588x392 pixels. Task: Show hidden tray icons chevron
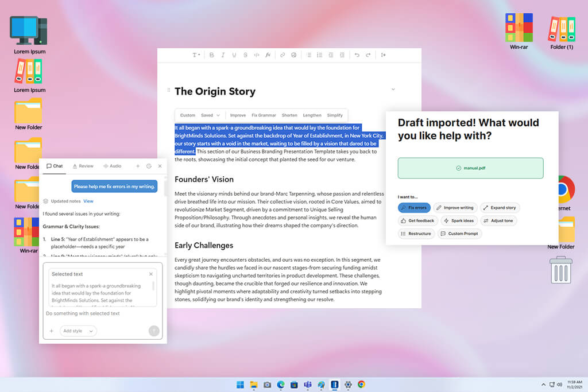pyautogui.click(x=543, y=385)
